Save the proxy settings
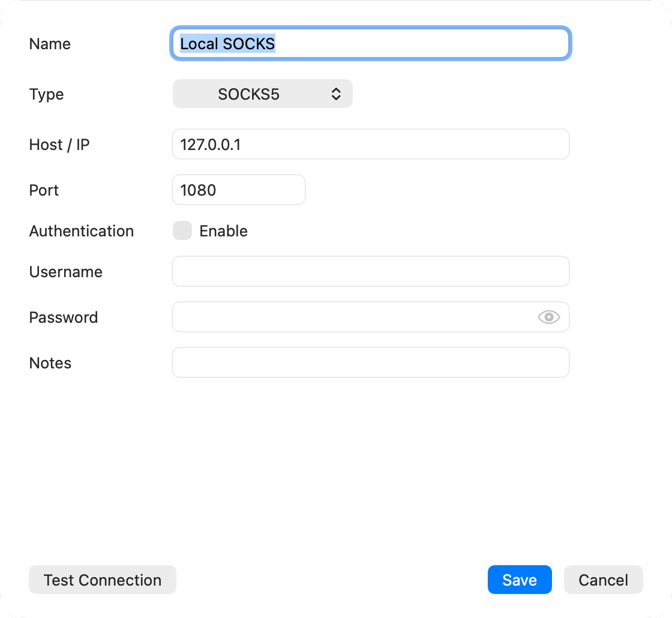 pos(520,580)
